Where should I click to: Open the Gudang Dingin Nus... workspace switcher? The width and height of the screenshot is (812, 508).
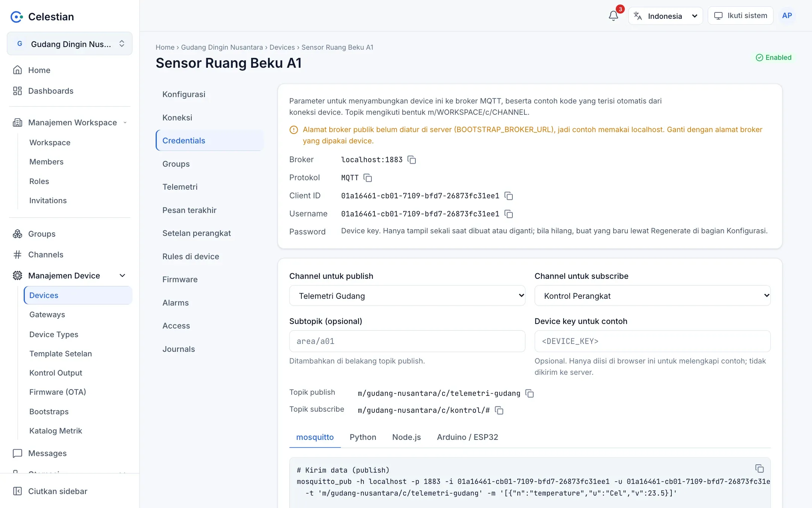(70, 44)
